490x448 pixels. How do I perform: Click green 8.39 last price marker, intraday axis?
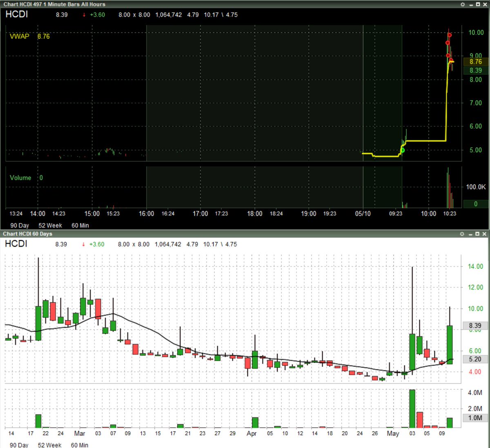click(x=475, y=70)
